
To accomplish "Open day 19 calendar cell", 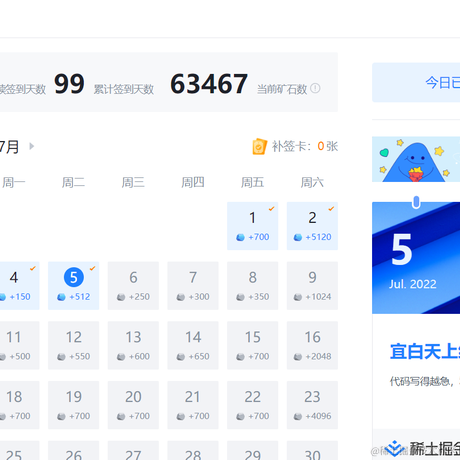I will pos(73,405).
